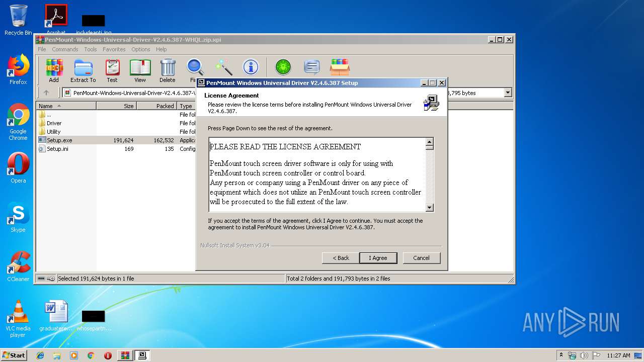Select the parent folder '..' row

49,115
